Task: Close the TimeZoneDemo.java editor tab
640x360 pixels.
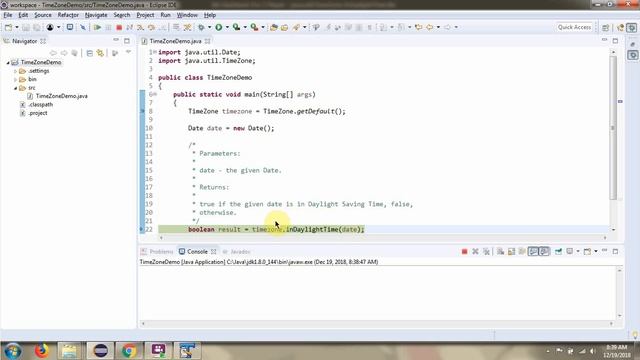Action: pyautogui.click(x=208, y=41)
